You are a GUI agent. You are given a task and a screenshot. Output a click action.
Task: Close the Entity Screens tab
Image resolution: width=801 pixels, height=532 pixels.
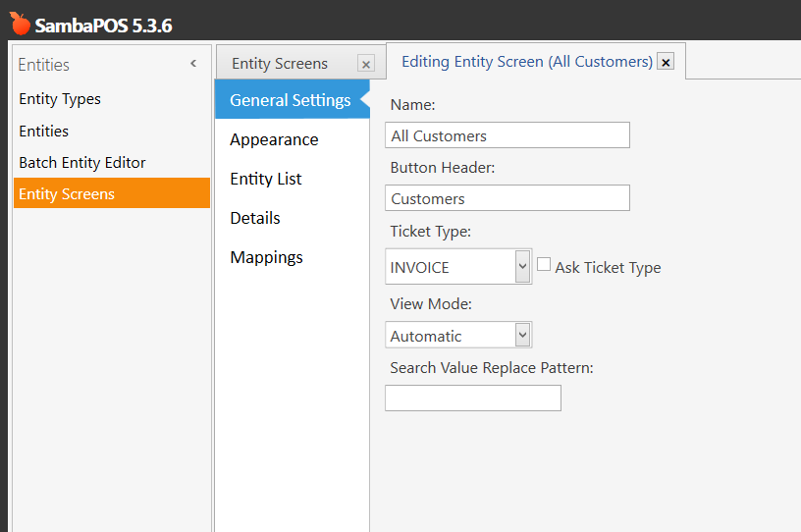click(366, 64)
